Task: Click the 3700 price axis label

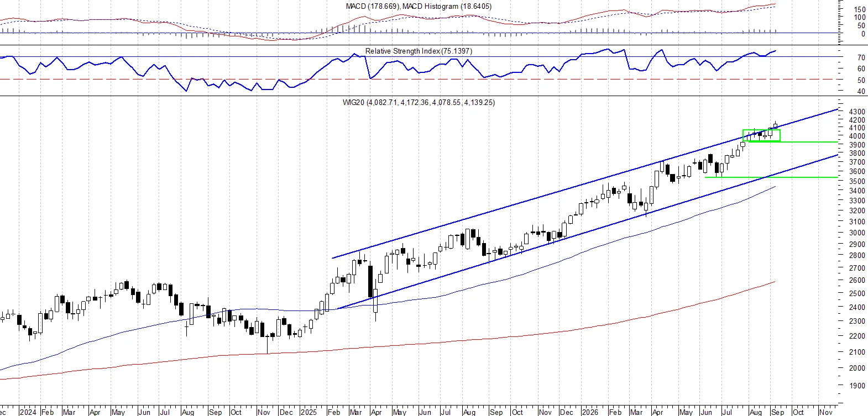Action: click(857, 162)
